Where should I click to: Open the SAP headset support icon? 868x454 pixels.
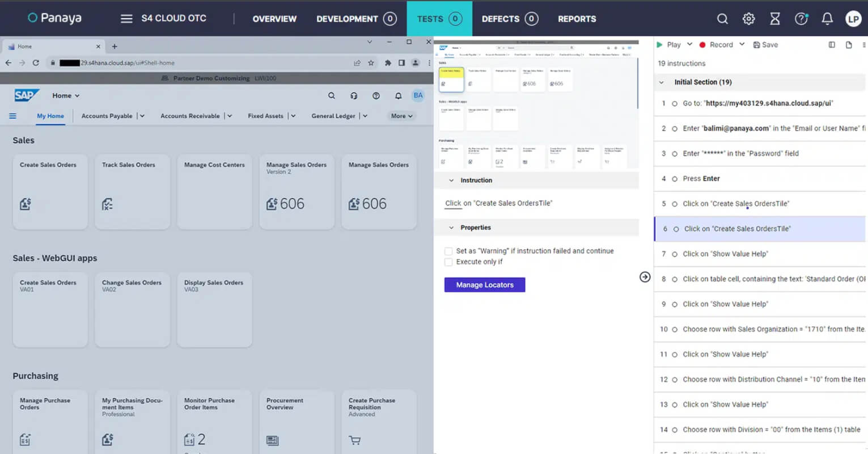pyautogui.click(x=354, y=96)
